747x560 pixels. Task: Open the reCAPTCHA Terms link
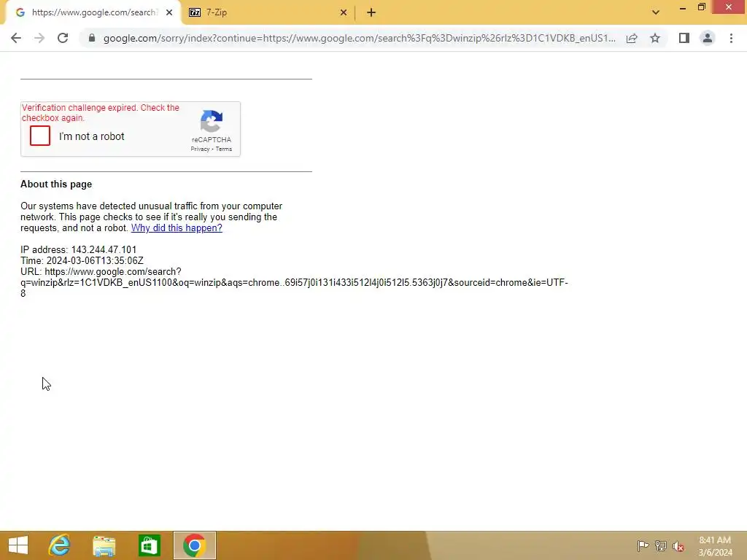coord(224,149)
